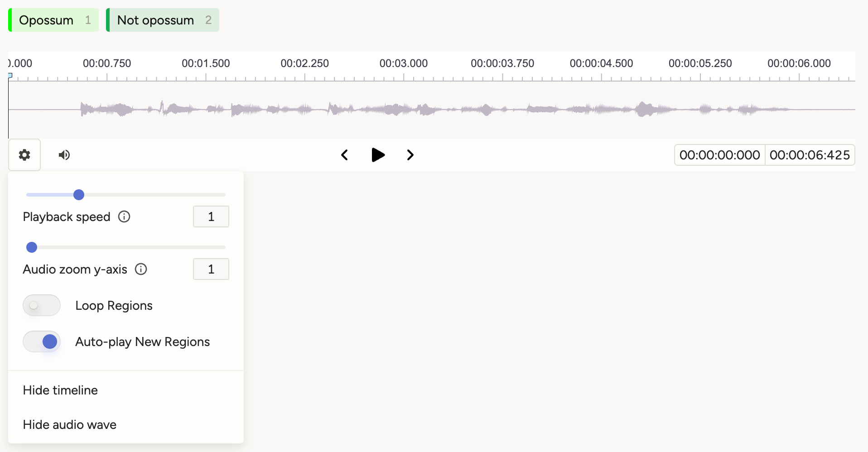Skip to next region with right chevron
This screenshot has width=868, height=452.
point(410,154)
